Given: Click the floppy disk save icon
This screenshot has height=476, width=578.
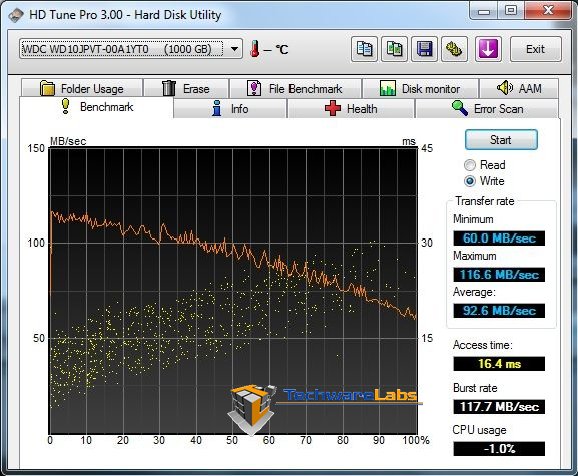Looking at the screenshot, I should point(424,49).
